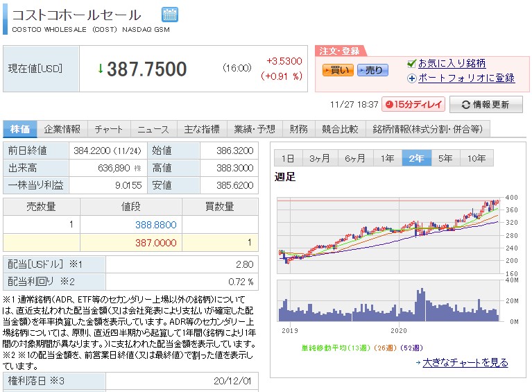
Task: Open the calendar icon next to the stock name
Action: tap(170, 15)
